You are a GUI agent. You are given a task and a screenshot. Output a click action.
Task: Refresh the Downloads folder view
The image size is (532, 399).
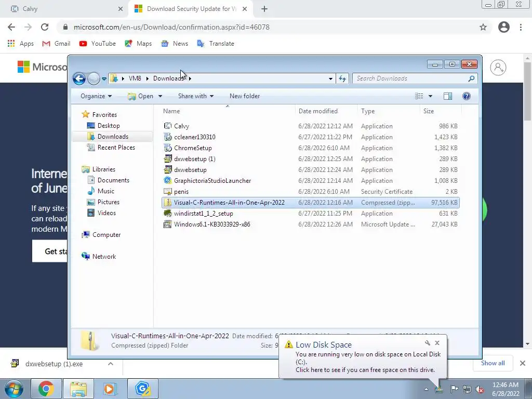[x=342, y=79]
